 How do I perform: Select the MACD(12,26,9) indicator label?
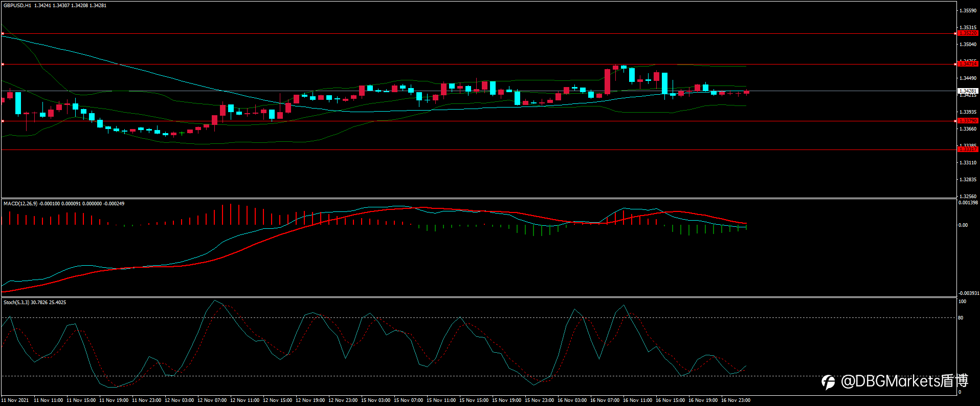tap(20, 204)
